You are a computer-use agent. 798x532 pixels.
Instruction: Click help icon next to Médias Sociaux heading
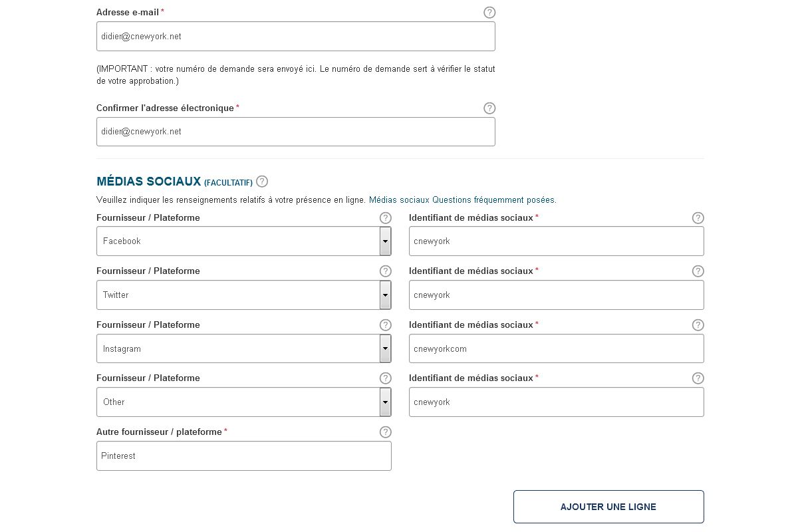click(x=262, y=182)
